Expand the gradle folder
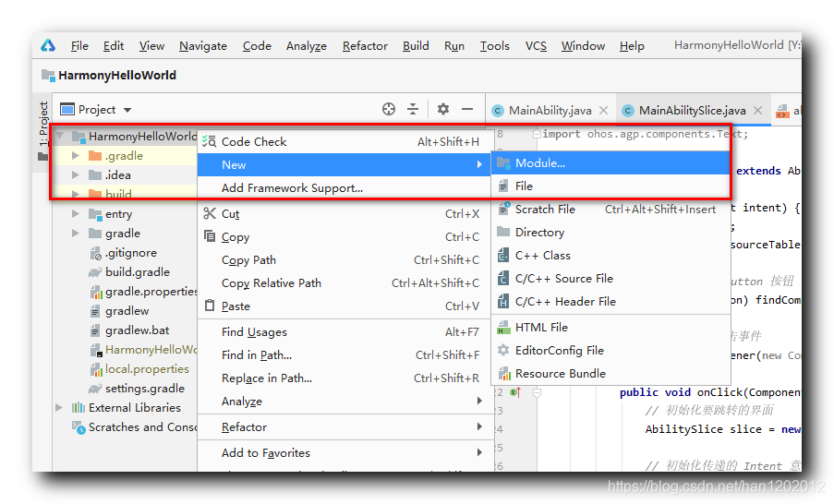834x504 pixels. coord(76,233)
